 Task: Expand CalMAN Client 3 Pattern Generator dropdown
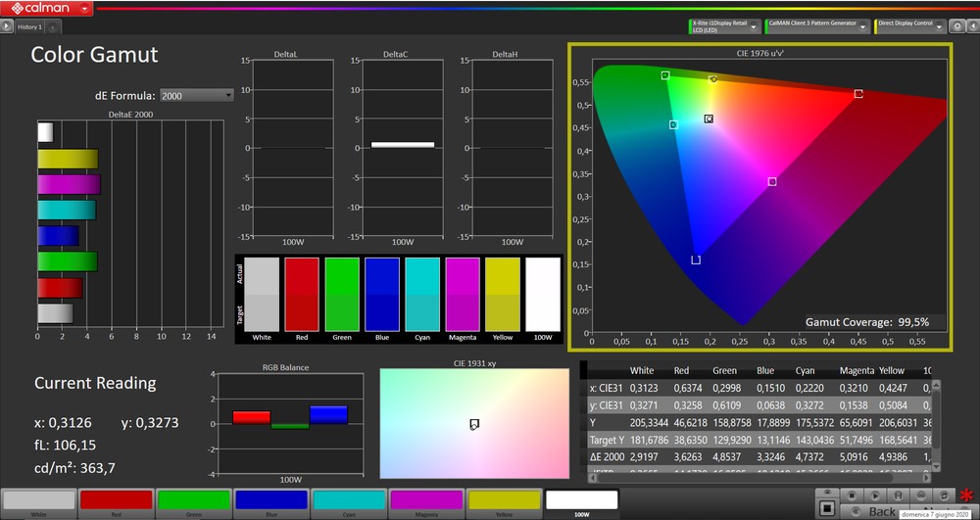point(863,26)
